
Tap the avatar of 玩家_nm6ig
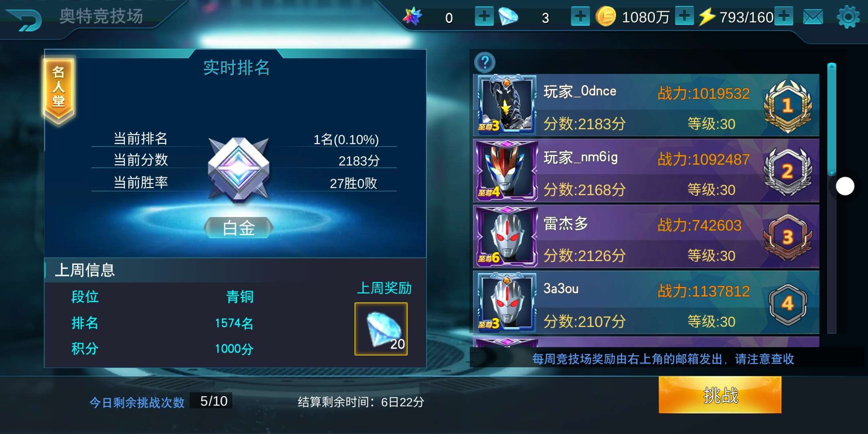coord(506,171)
